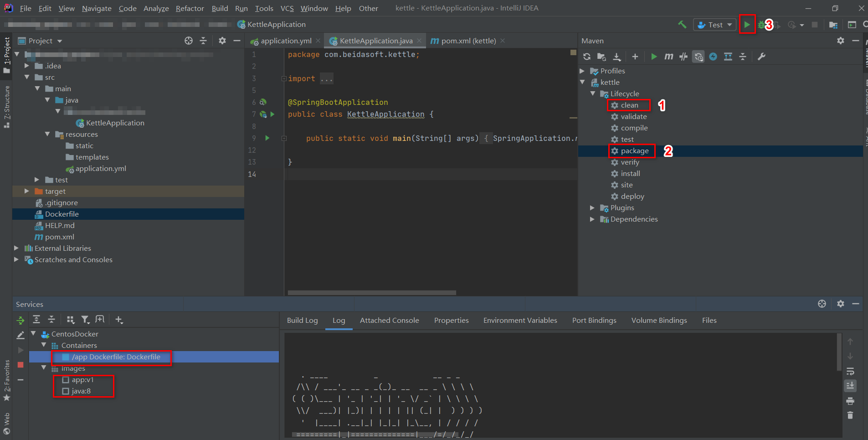Image resolution: width=868 pixels, height=440 pixels.
Task: Expand the Profiles node in Maven
Action: [x=582, y=71]
